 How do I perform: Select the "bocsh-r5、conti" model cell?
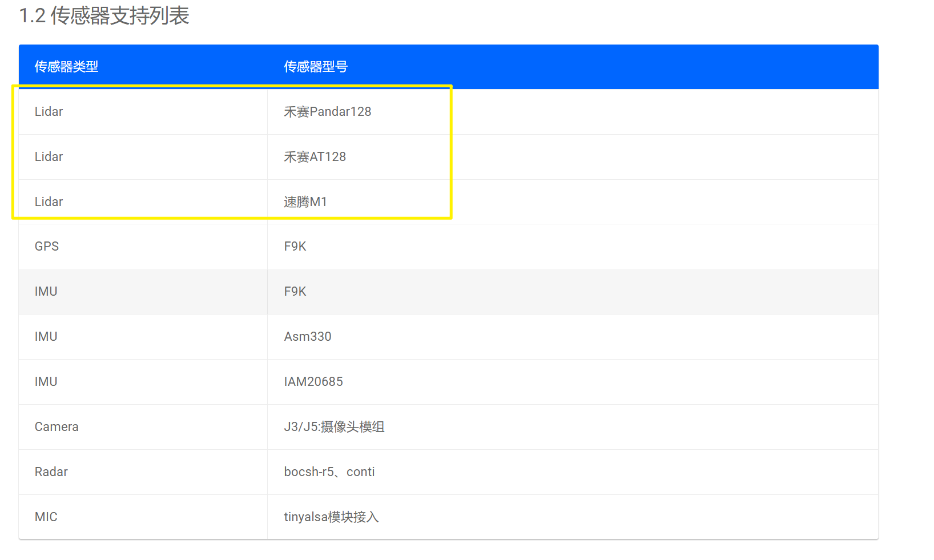click(329, 472)
